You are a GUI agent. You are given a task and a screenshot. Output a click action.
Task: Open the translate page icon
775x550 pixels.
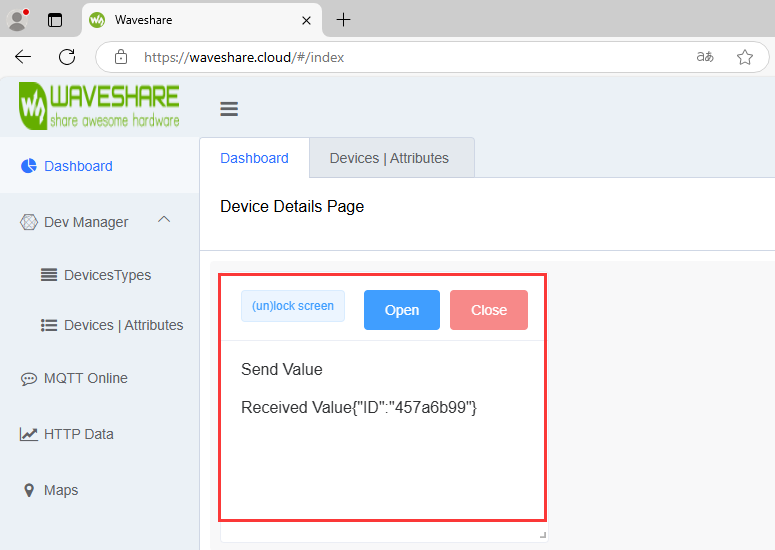pos(705,57)
